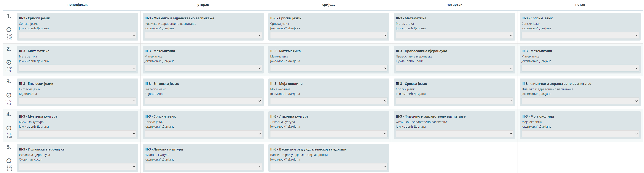Click the петак day header
Viewport: 644px width, 173px height.
pos(580,4)
